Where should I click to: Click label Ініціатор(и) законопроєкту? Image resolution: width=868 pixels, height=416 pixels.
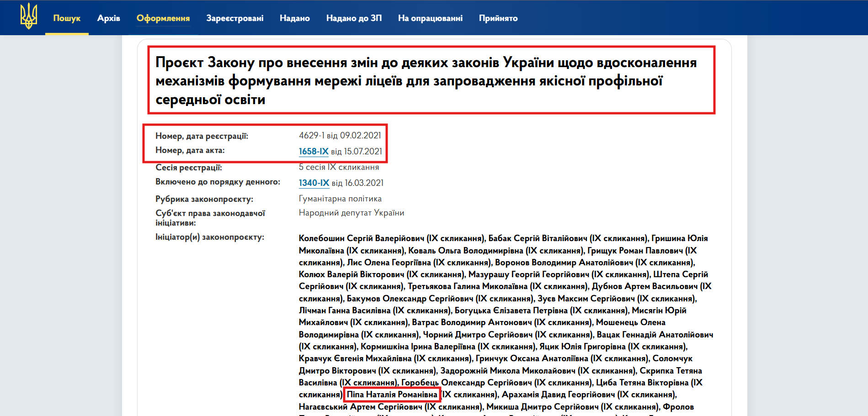tap(210, 237)
